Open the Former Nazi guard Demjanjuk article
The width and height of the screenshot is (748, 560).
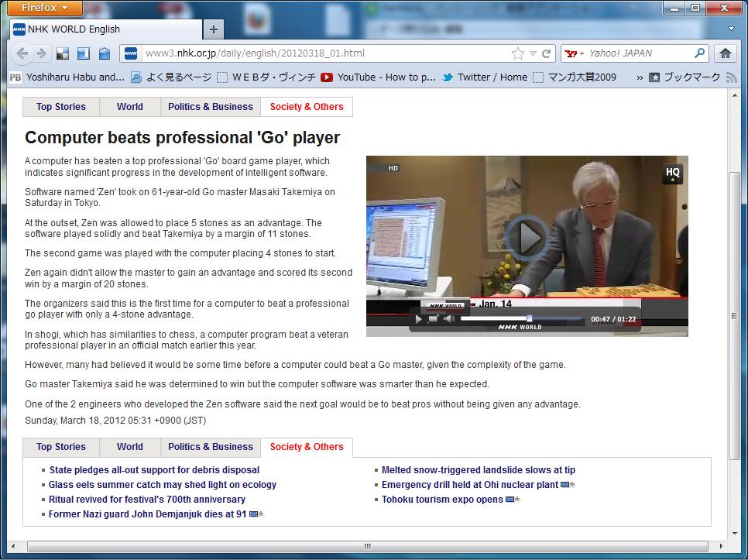[x=147, y=514]
